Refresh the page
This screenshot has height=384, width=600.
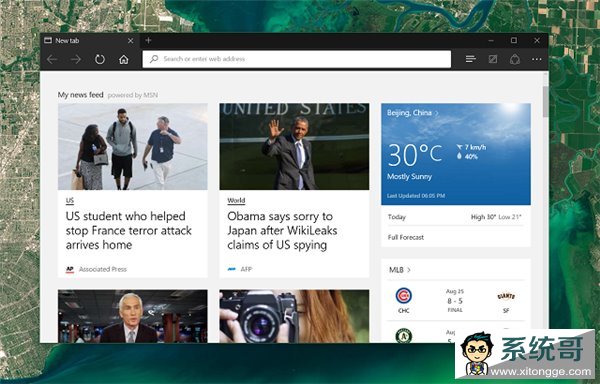point(100,59)
